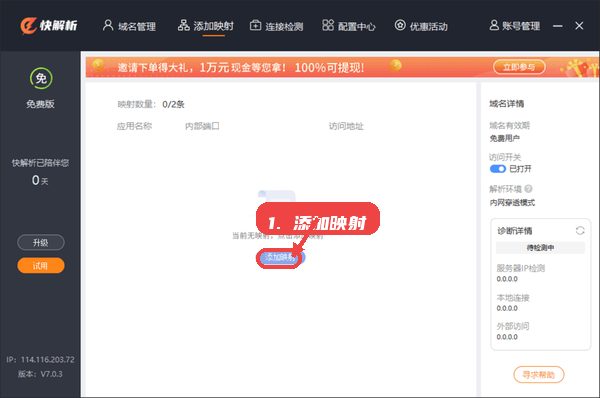Click the 解析环境 help question icon
This screenshot has height=398, width=600.
[x=528, y=189]
